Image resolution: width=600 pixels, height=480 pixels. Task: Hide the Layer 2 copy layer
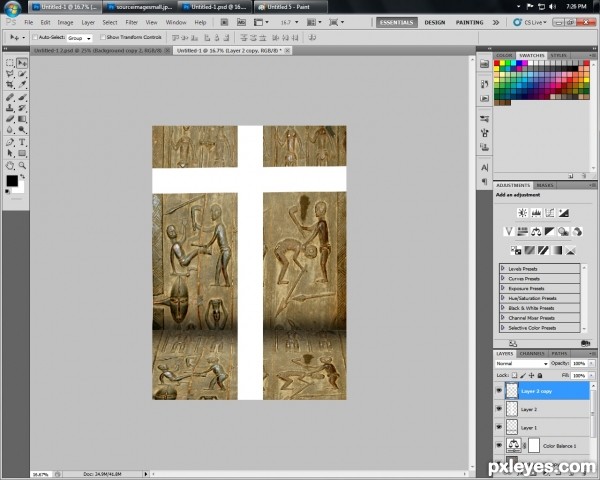(499, 391)
